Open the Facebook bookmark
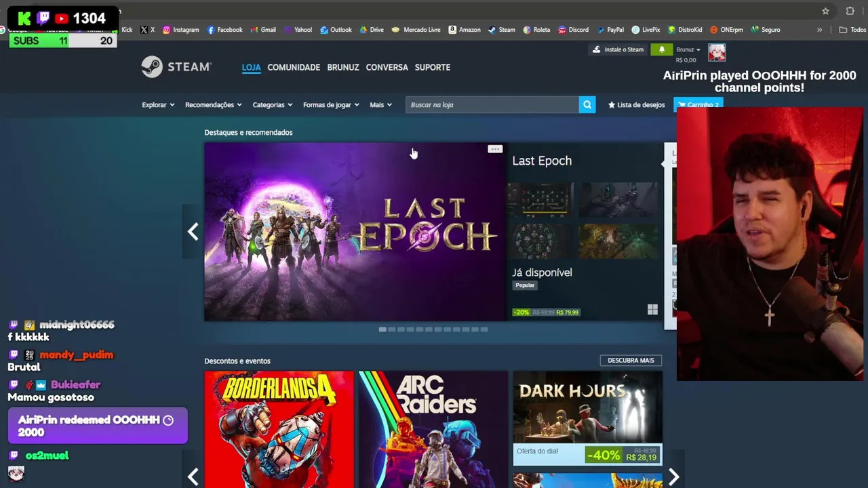 (x=224, y=30)
